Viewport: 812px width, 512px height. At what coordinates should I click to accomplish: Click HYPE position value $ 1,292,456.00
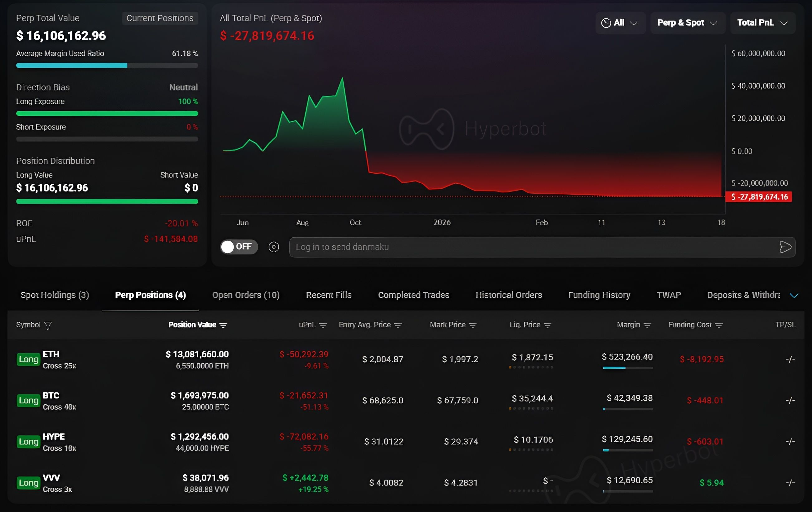pyautogui.click(x=200, y=437)
